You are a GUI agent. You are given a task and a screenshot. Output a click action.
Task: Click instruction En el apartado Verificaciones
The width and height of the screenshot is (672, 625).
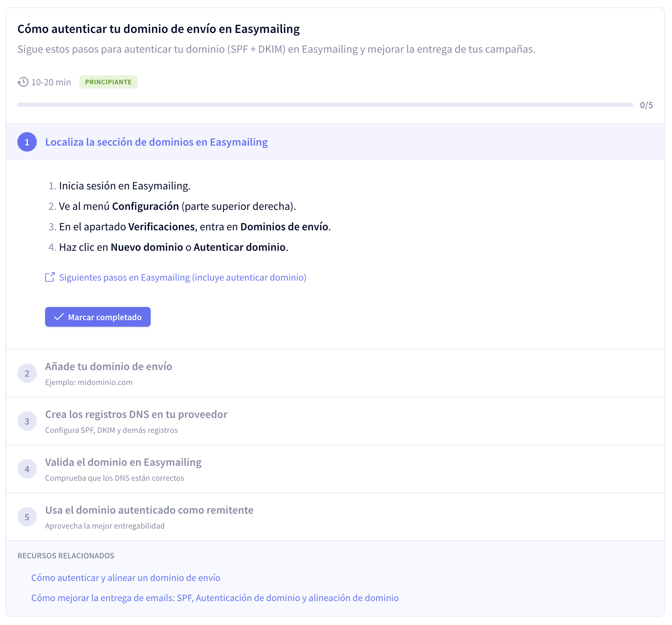coord(195,227)
